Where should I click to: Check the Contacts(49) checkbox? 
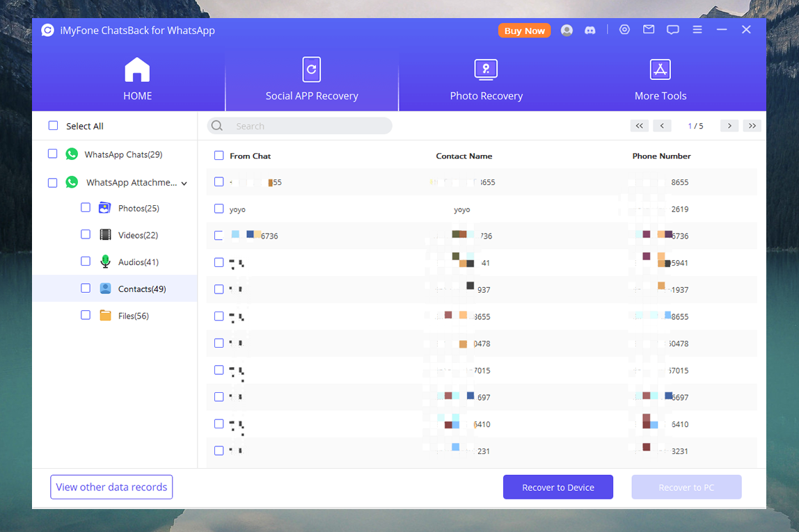86,288
